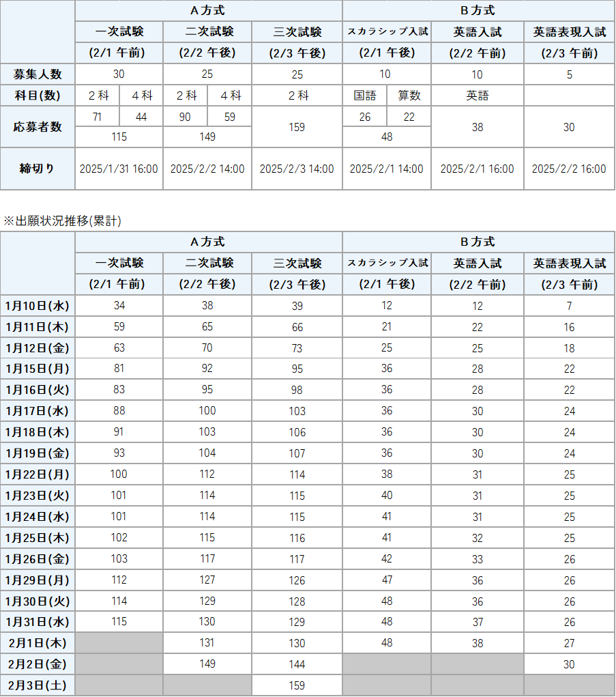Click the 英語表現入試 header in the lower table

pyautogui.click(x=570, y=264)
